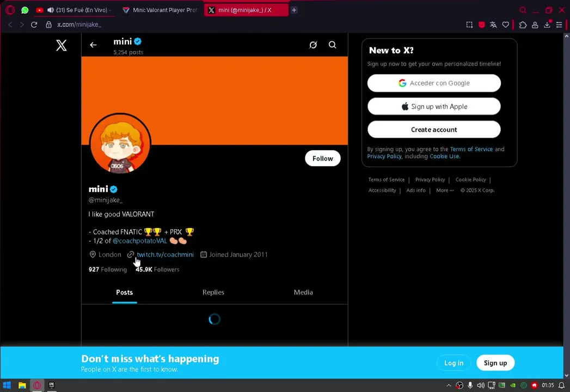Switch to the Media tab

(x=303, y=292)
